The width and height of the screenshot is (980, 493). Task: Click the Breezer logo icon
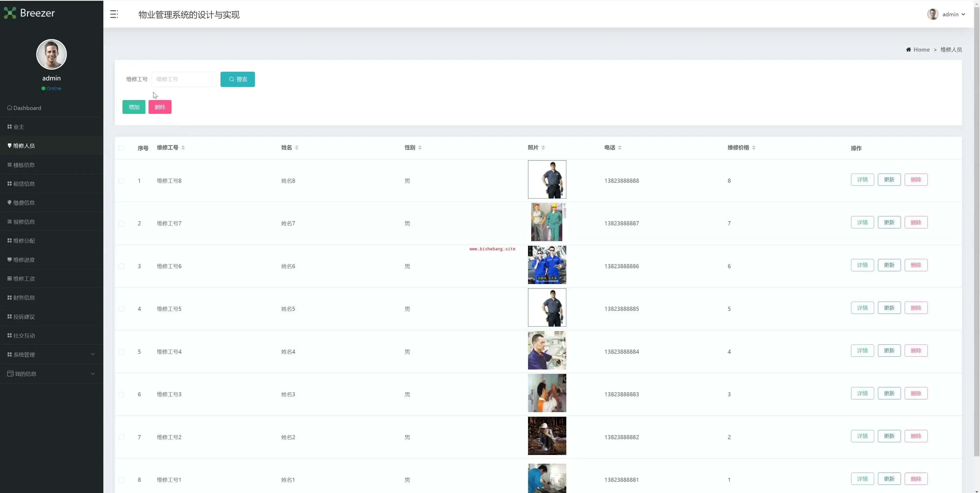(x=10, y=13)
